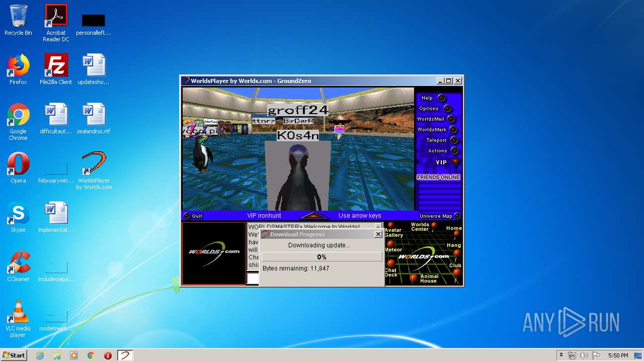The image size is (644, 362).
Task: Click the 'Use arrow keys' hint text
Action: click(x=360, y=216)
